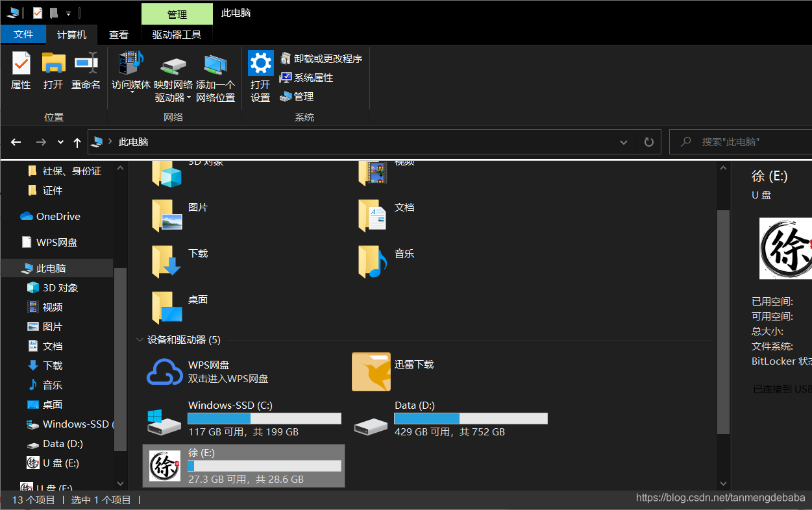
Task: Open the 迅雷下载 folder icon
Action: (x=371, y=372)
